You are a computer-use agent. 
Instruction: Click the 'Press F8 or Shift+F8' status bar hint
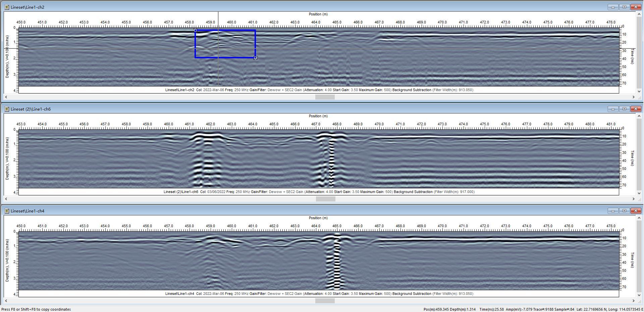[36, 309]
